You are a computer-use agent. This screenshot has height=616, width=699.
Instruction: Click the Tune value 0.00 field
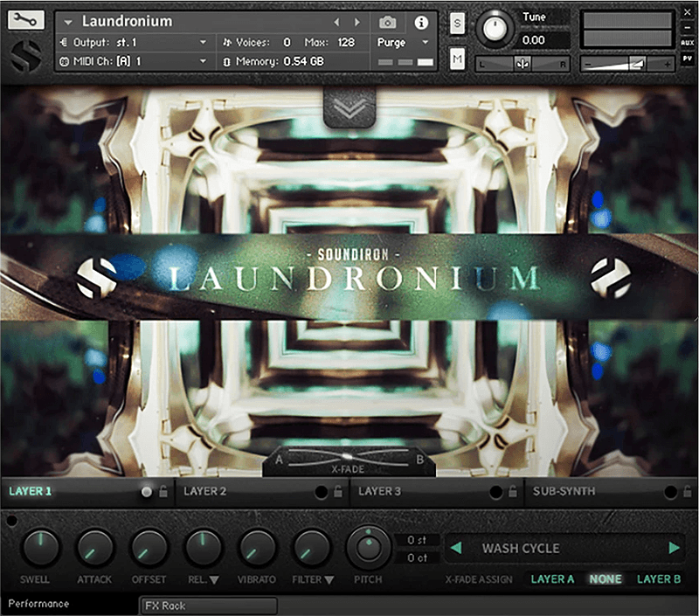point(544,40)
